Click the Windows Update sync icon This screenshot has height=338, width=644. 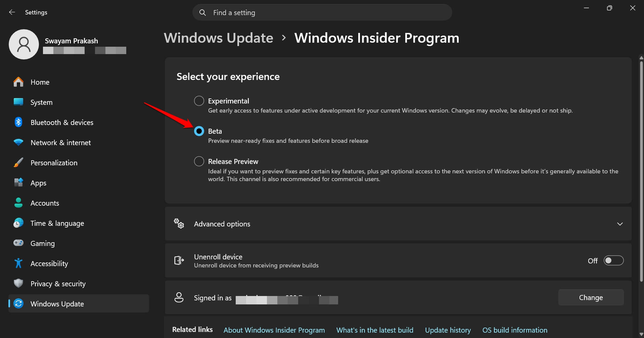(18, 303)
